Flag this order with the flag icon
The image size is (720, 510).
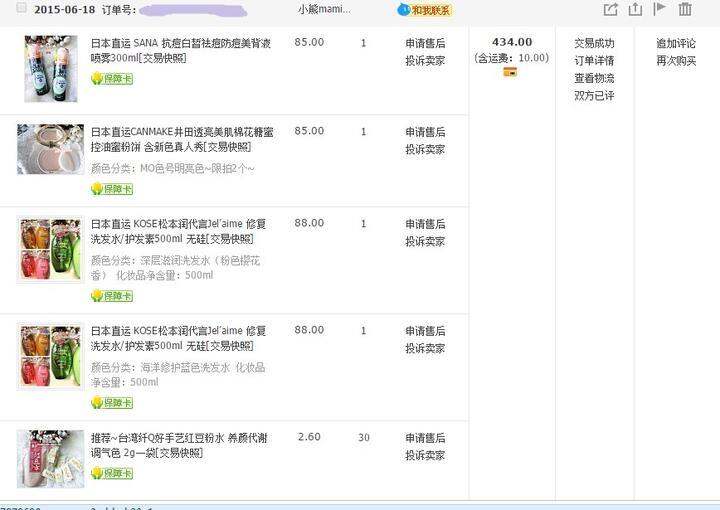660,9
